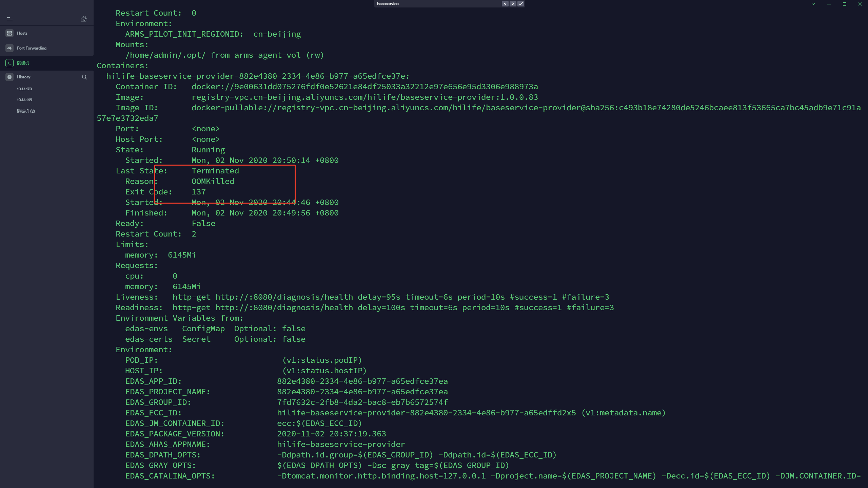This screenshot has height=488, width=868.
Task: Open history entry 跳板机 (2)
Action: coord(26,111)
